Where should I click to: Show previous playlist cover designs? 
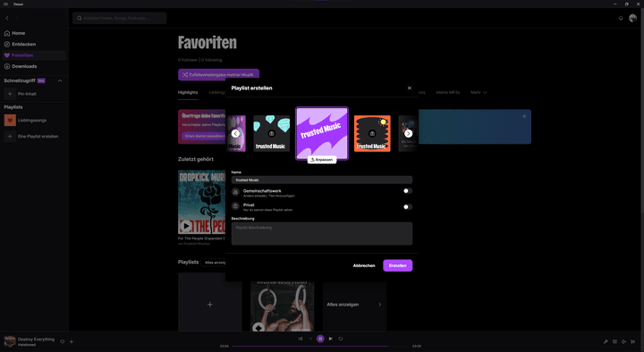pyautogui.click(x=235, y=134)
